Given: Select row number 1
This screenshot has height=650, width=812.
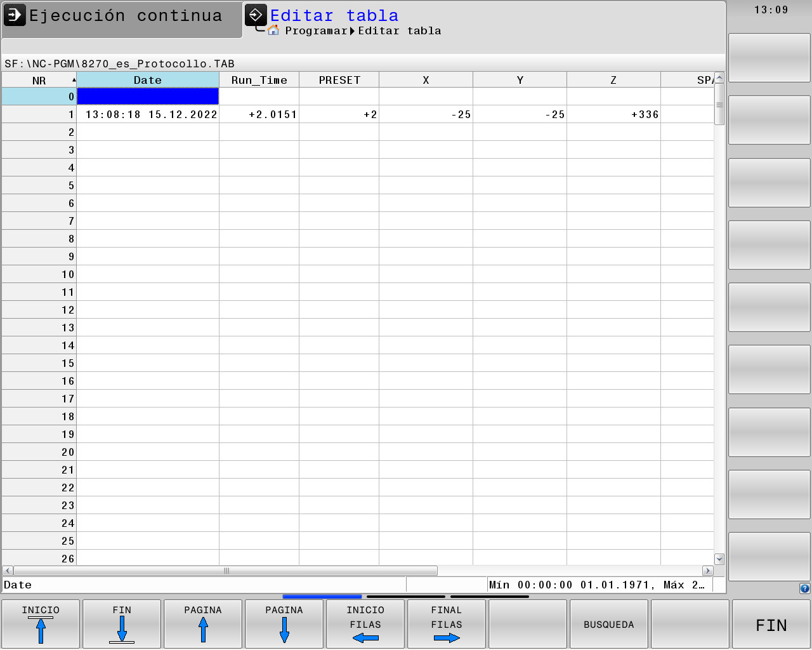Looking at the screenshot, I should 39,114.
